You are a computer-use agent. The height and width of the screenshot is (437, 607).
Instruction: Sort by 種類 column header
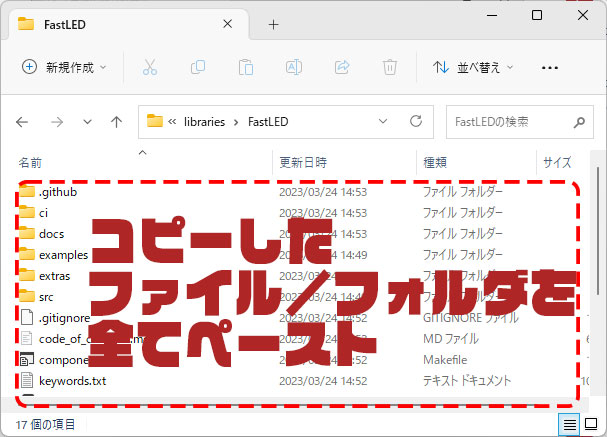coord(435,162)
